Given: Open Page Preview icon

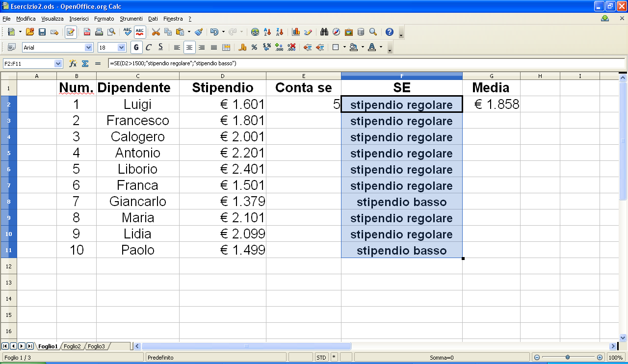Looking at the screenshot, I should pyautogui.click(x=111, y=32).
